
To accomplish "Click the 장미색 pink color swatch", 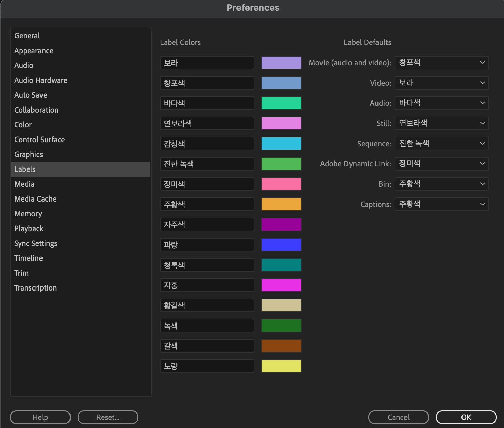I will (281, 184).
